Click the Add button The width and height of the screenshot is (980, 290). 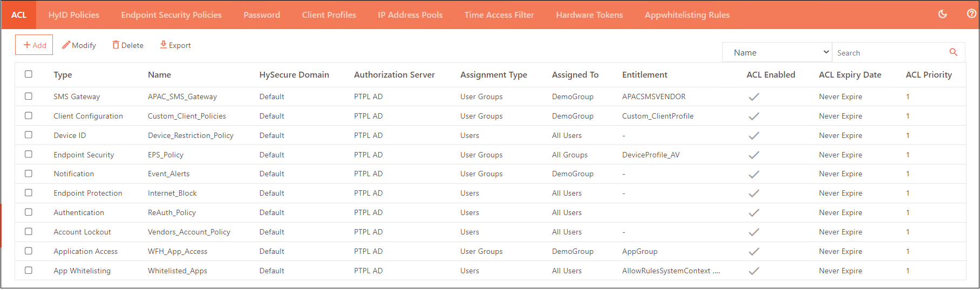(x=34, y=45)
